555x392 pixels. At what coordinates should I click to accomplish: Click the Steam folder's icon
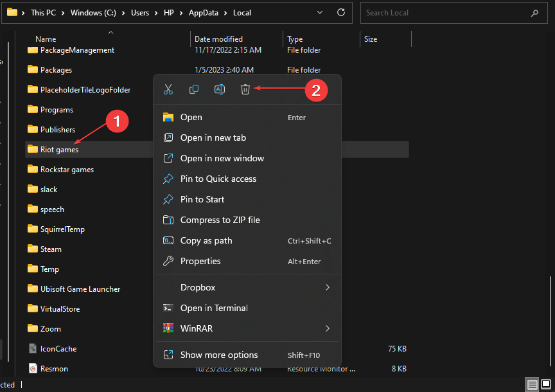33,249
